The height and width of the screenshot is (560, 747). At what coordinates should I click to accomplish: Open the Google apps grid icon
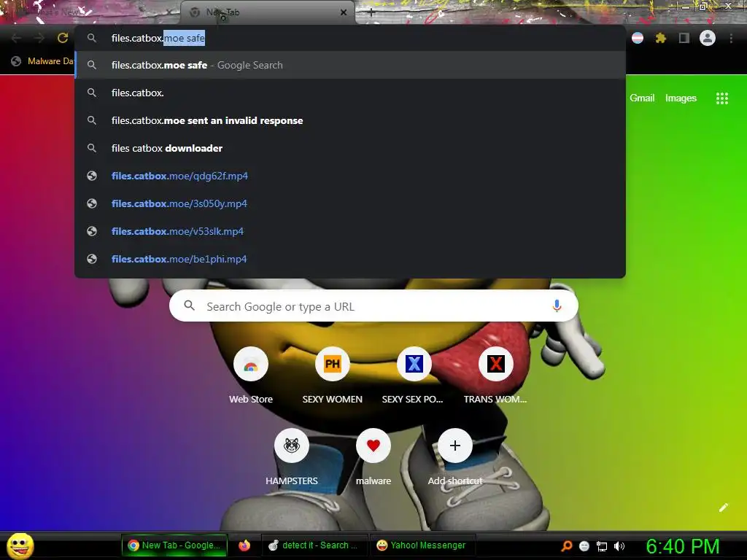pos(721,98)
